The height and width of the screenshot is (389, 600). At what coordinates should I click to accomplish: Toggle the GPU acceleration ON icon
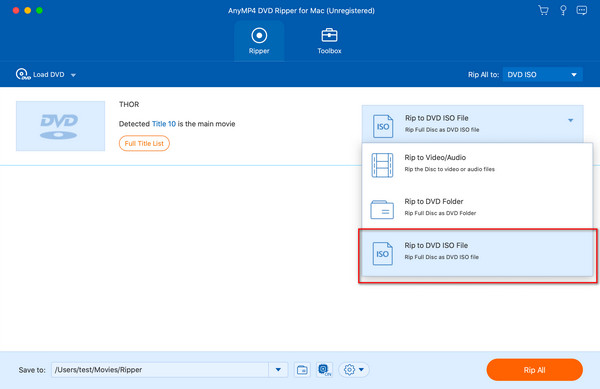pyautogui.click(x=324, y=370)
